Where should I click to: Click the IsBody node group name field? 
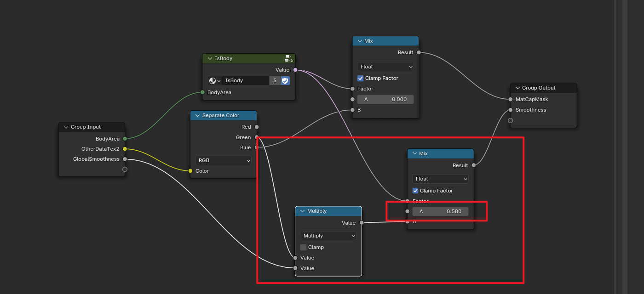pyautogui.click(x=245, y=81)
